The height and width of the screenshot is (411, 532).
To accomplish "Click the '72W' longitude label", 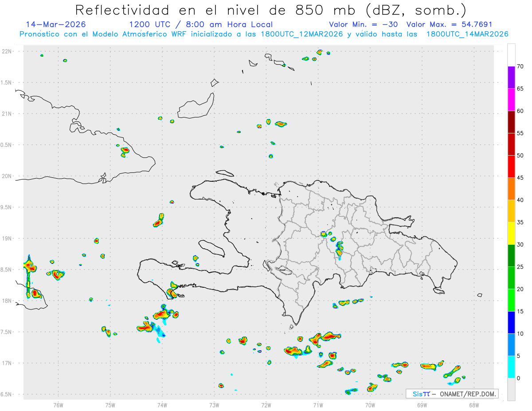I will [266, 405].
